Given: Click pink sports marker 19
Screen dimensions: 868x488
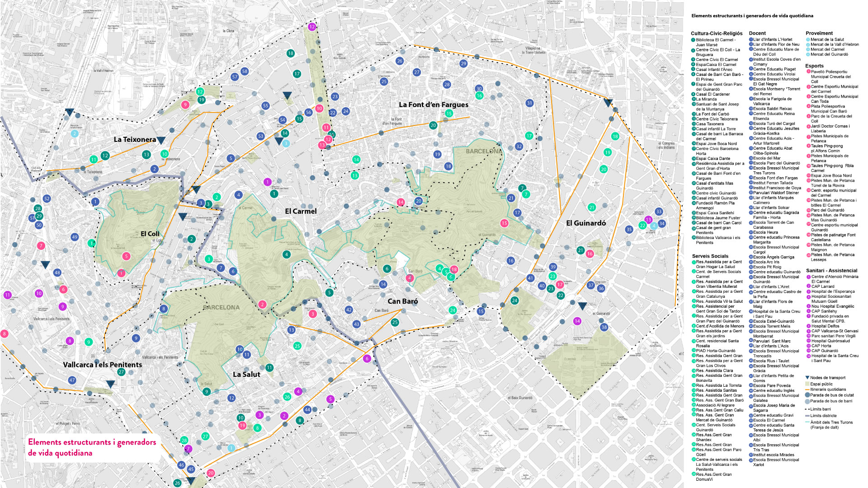Looking at the screenshot, I should pos(242,425).
